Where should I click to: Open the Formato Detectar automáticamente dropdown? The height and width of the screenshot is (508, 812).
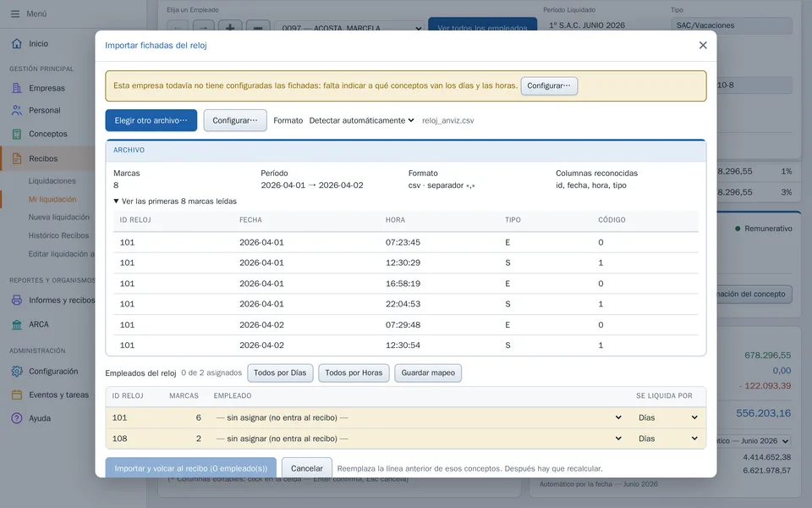361,120
